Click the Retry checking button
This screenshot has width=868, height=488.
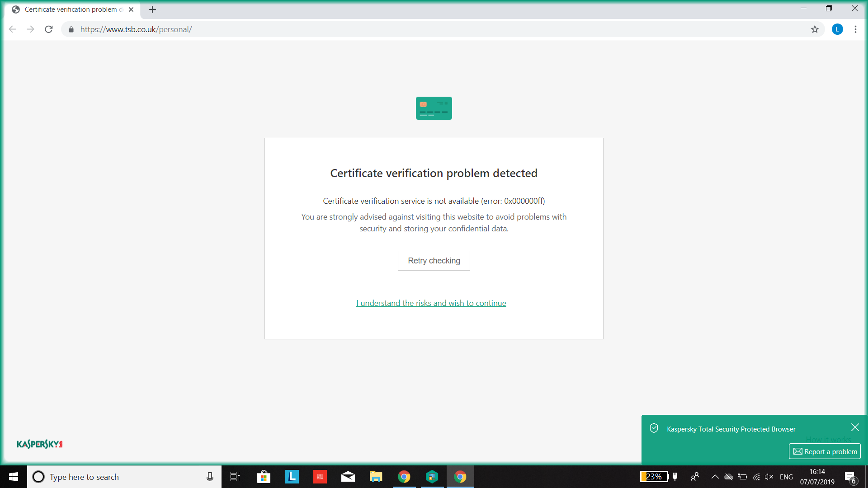434,261
